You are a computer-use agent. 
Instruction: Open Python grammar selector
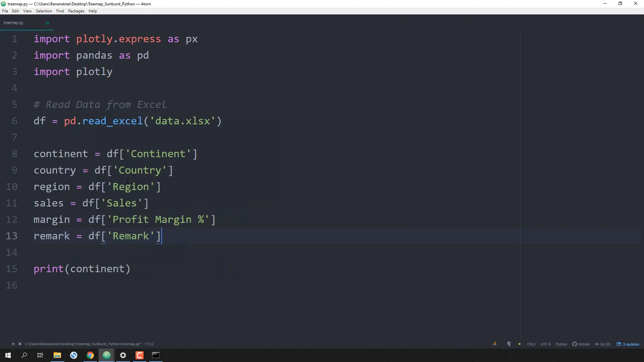pos(561,344)
